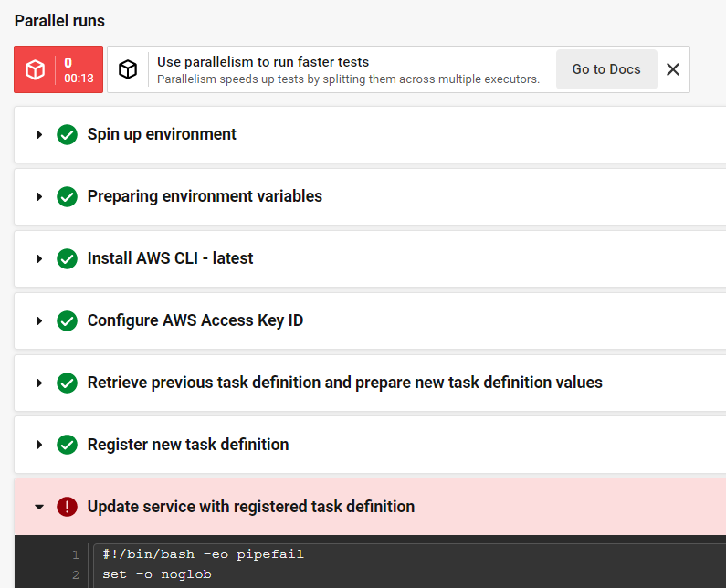Click the green check beside Configure AWS Access Key ID
The height and width of the screenshot is (588, 726).
click(x=67, y=321)
